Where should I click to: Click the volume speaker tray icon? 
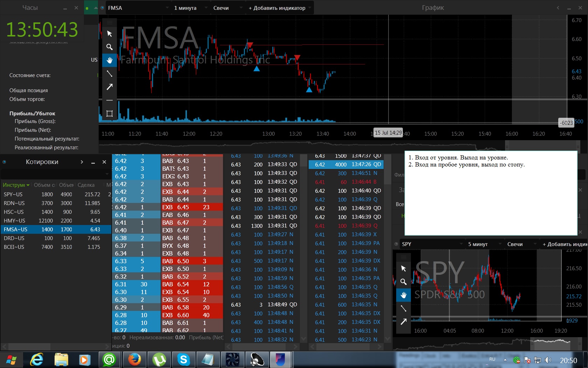548,360
